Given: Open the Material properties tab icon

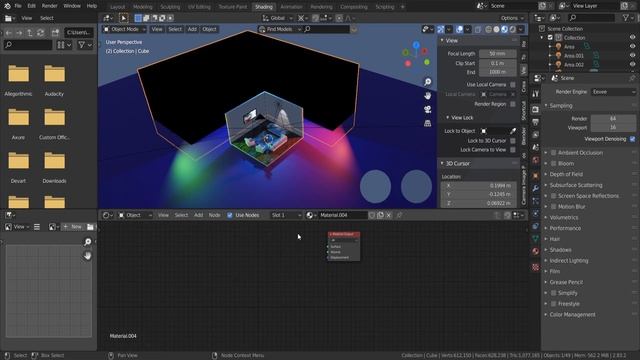Looking at the screenshot, I should tap(536, 251).
